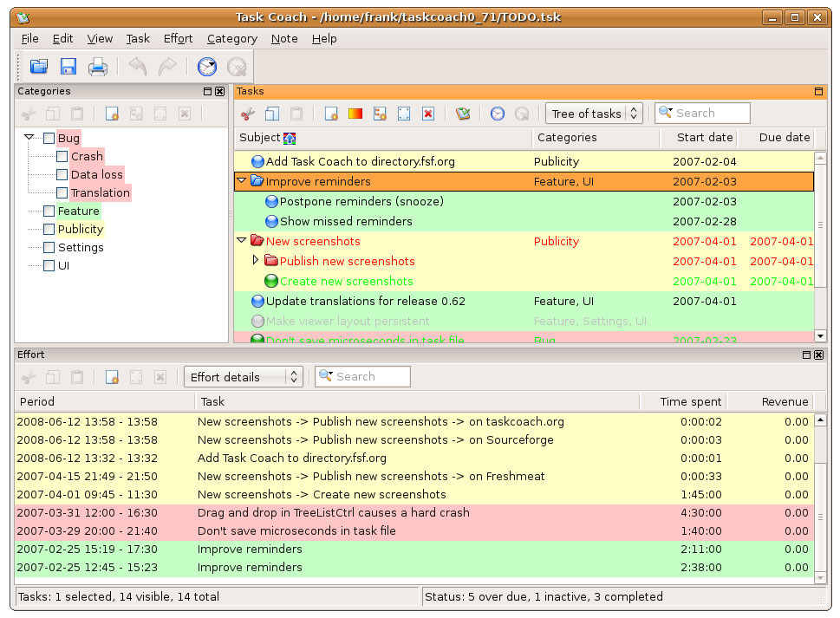
Task: Open the Tree of tasks view dropdown
Action: (594, 114)
